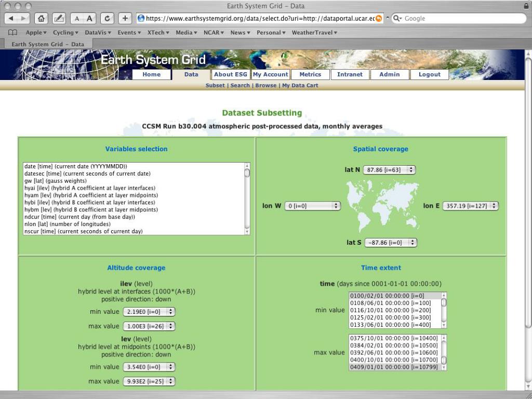Viewport: 532px width, 399px height.
Task: Open the Media bookmarks folder
Action: pyautogui.click(x=187, y=33)
